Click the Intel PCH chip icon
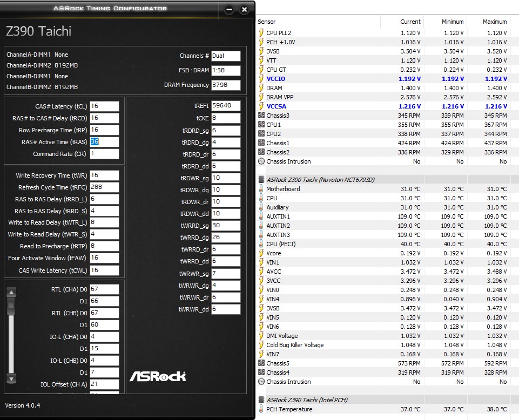The height and width of the screenshot is (420, 519). (x=261, y=400)
